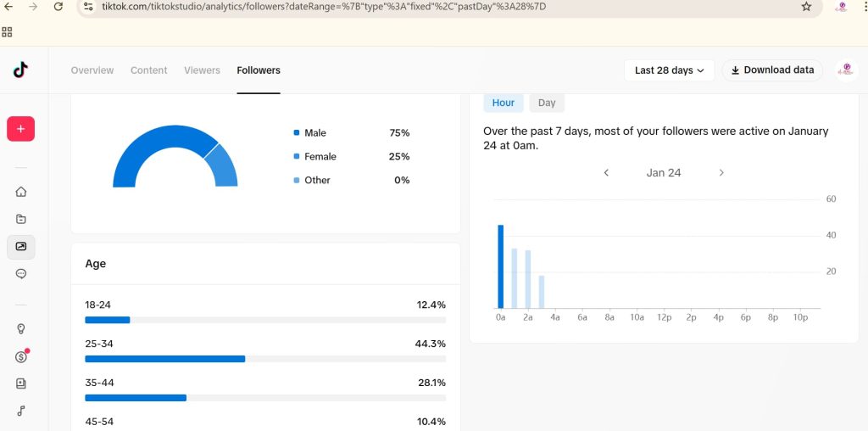The height and width of the screenshot is (431, 868).
Task: Click the 0am bar in activity chart
Action: pyautogui.click(x=500, y=266)
